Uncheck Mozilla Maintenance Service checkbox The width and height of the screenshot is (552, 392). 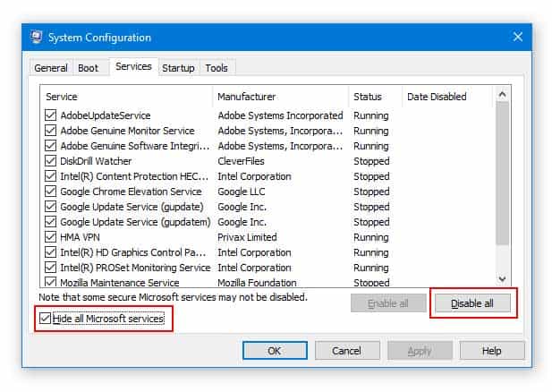point(50,282)
